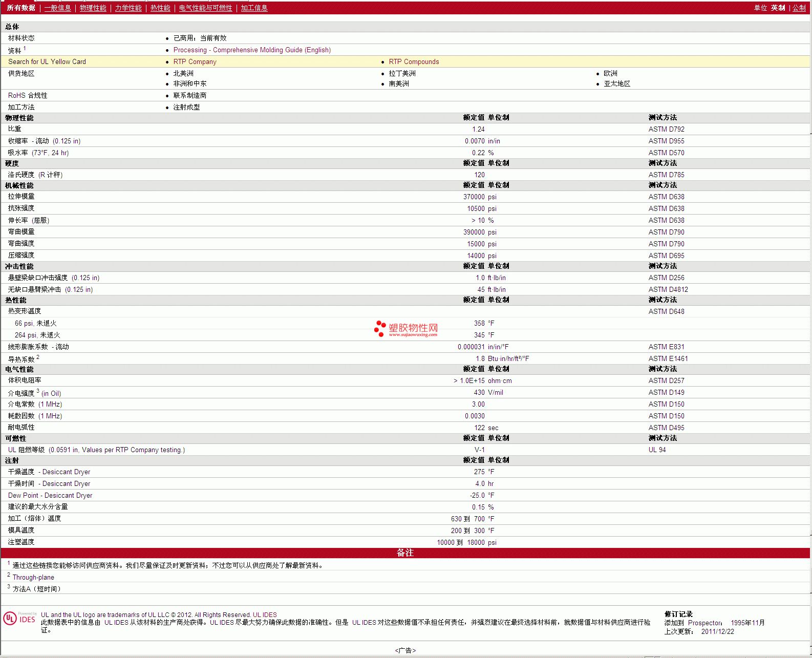Click the 弯曲模量 value 390000
Viewport: 812px width, 658px height.
[x=474, y=232]
